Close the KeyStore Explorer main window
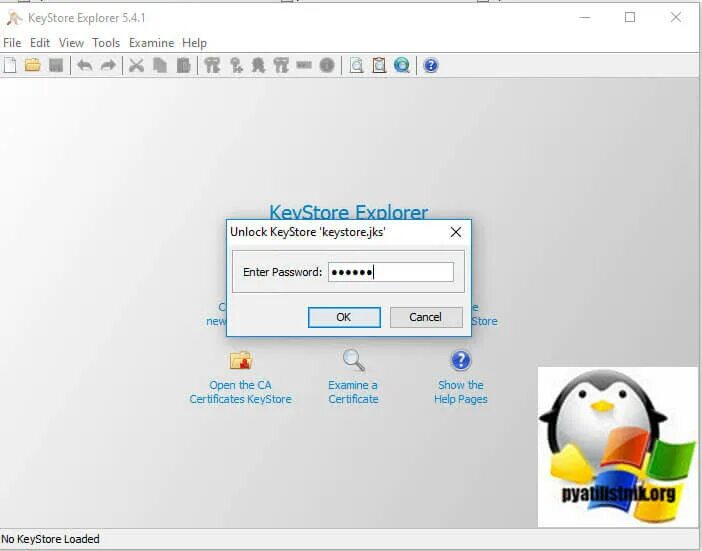This screenshot has width=702, height=551. coord(676,17)
